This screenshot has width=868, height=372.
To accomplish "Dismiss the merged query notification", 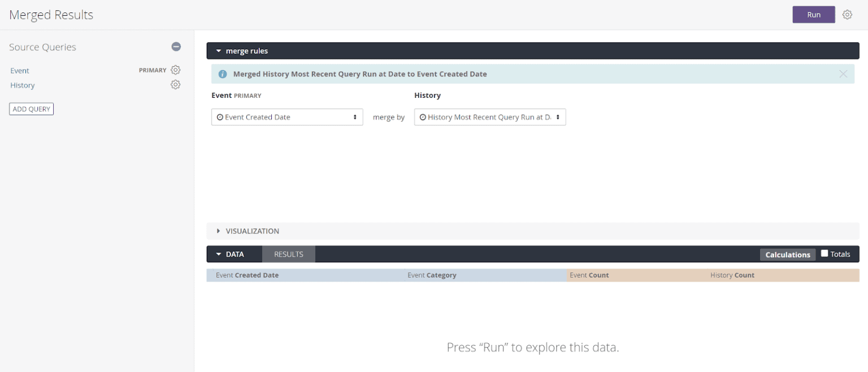I will (x=843, y=73).
